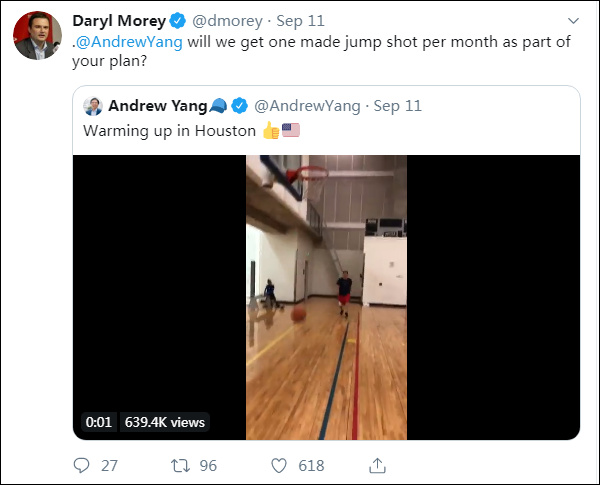The height and width of the screenshot is (485, 600).
Task: Open quoted tweet text "Warming up in Houston"
Action: tap(169, 131)
